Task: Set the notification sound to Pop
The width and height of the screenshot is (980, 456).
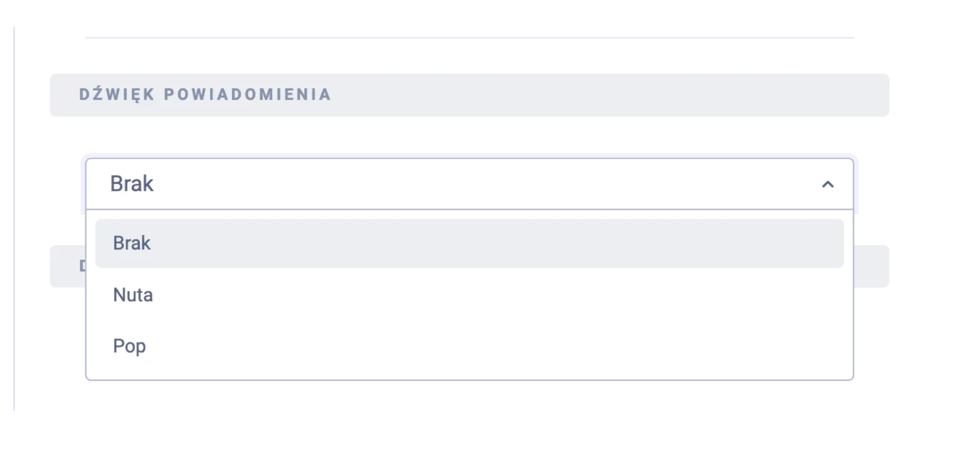Action: (129, 346)
